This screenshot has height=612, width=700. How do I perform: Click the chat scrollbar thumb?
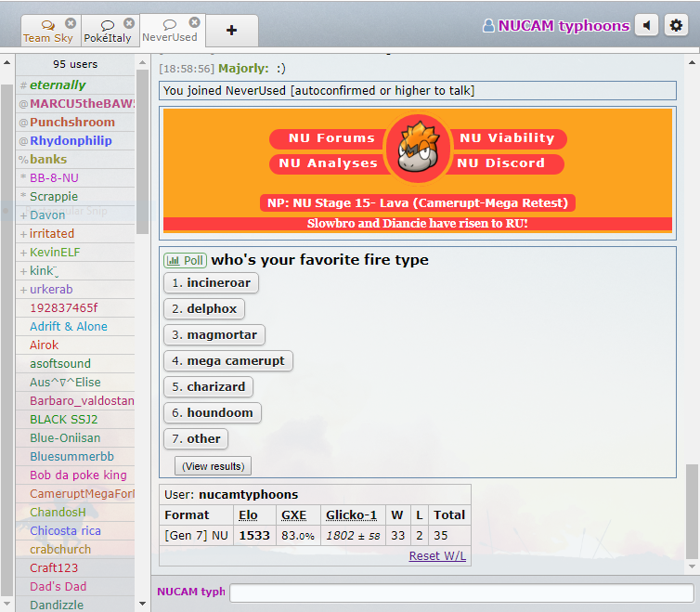(692, 512)
